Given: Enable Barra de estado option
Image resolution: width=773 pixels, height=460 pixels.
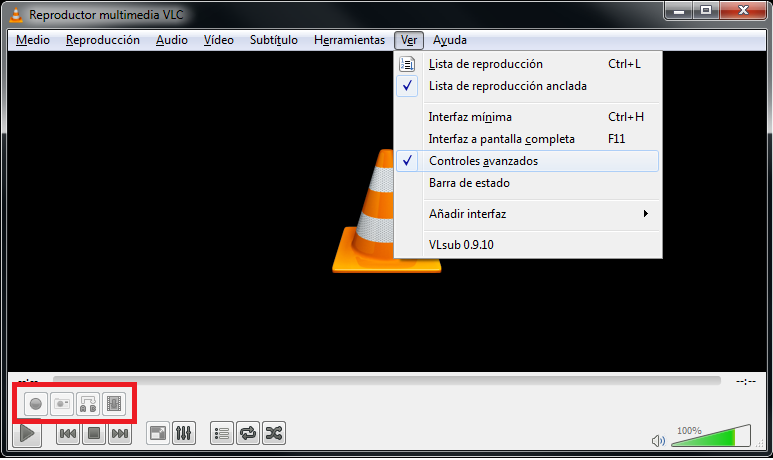Looking at the screenshot, I should click(527, 183).
